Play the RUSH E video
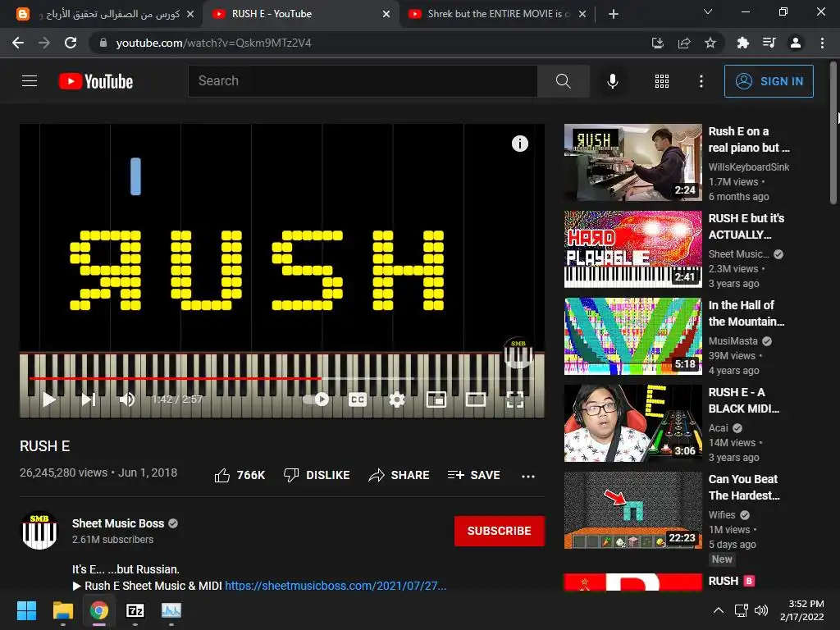Viewport: 840px width, 630px height. click(x=48, y=399)
